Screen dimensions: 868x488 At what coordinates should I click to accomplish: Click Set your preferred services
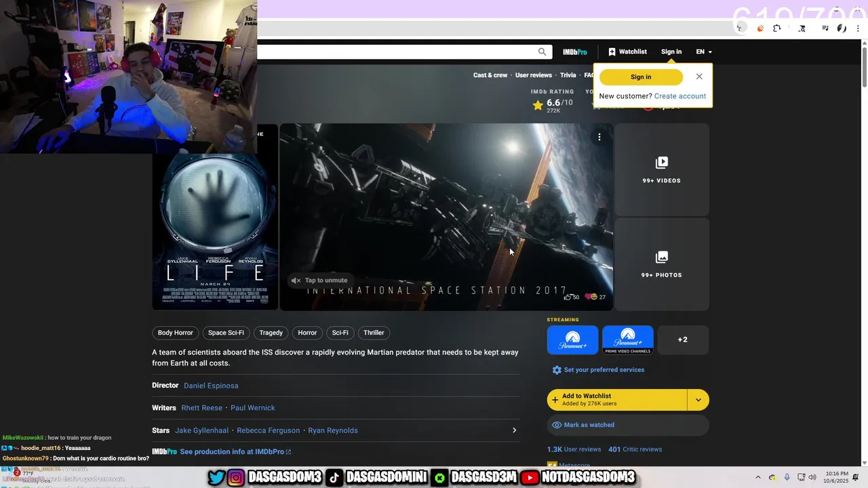tap(598, 370)
